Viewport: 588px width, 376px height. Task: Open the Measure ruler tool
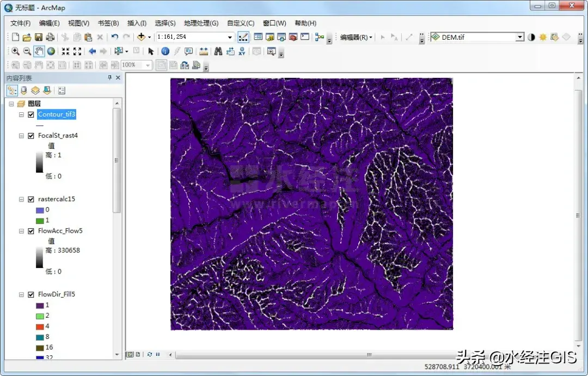[x=204, y=51]
